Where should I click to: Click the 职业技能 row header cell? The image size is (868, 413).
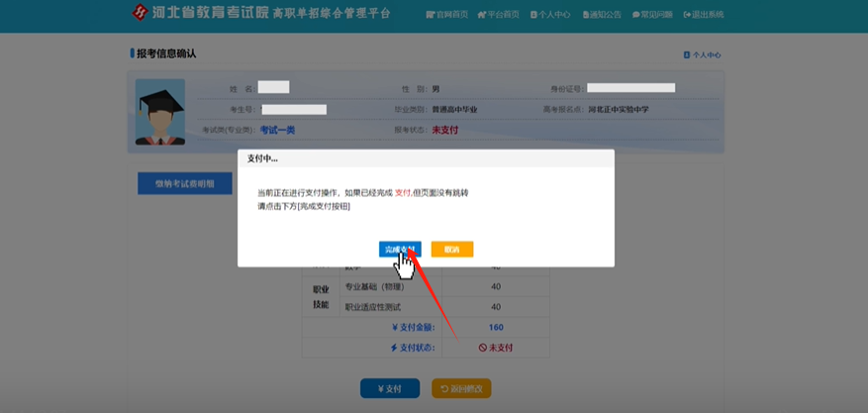click(x=321, y=297)
